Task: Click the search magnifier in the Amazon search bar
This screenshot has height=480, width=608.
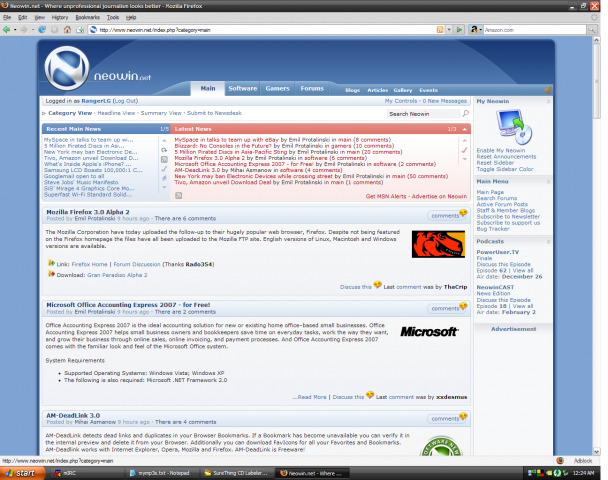Action: coord(591,29)
